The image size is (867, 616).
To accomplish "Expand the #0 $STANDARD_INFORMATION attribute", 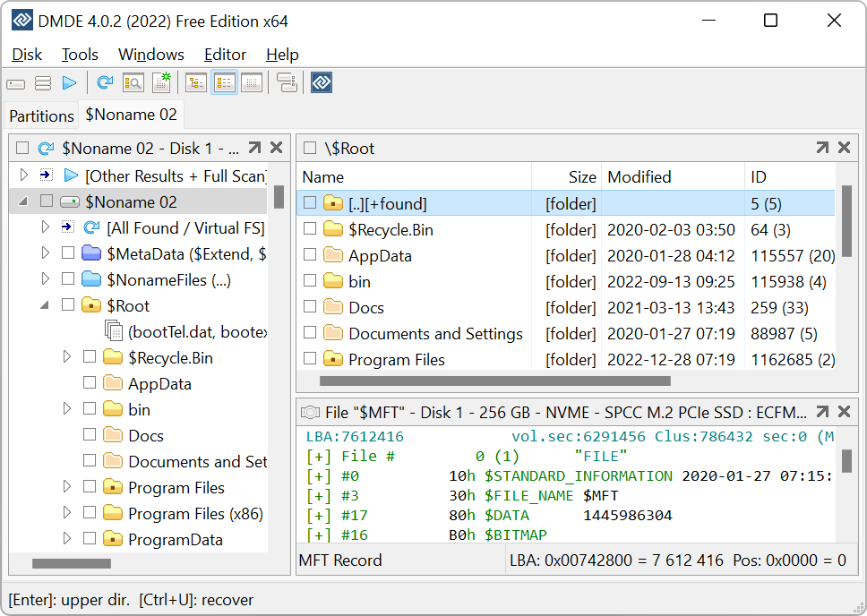I will tap(318, 476).
